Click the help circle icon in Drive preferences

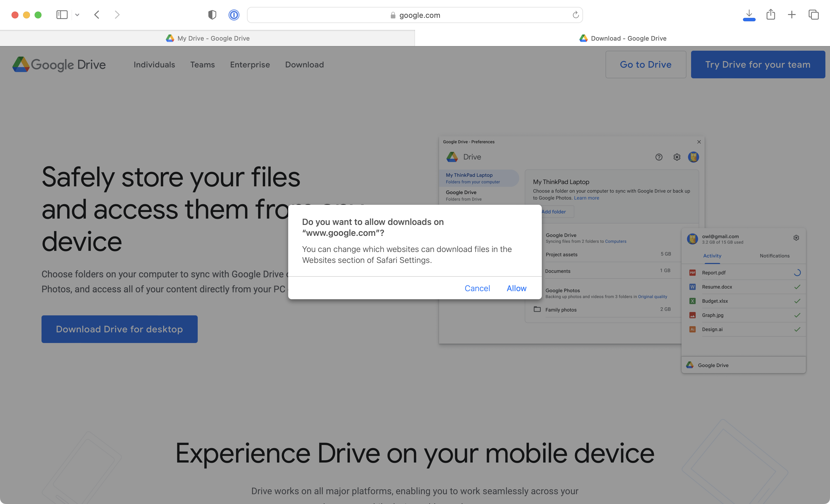tap(659, 157)
